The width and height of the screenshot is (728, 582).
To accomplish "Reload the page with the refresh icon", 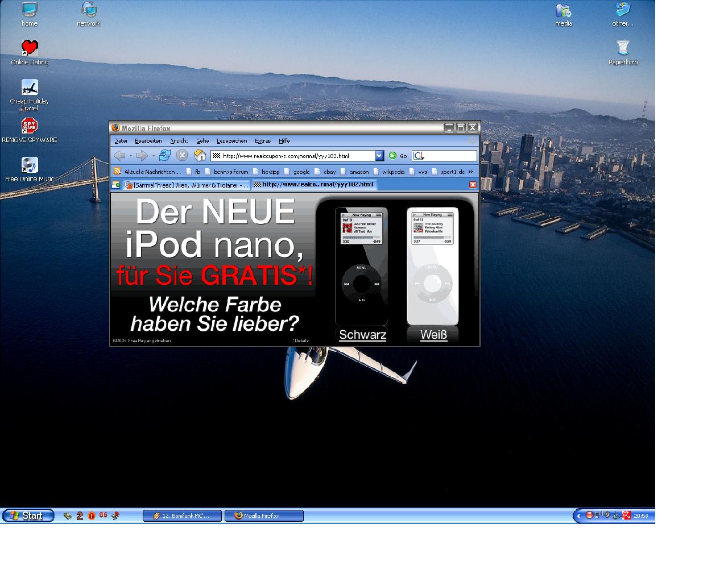I will click(x=165, y=155).
